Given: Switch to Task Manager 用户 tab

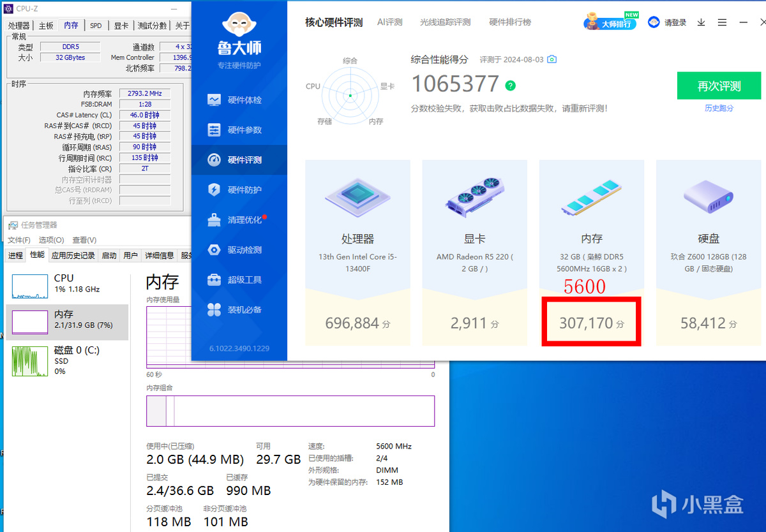Looking at the screenshot, I should pyautogui.click(x=130, y=256).
